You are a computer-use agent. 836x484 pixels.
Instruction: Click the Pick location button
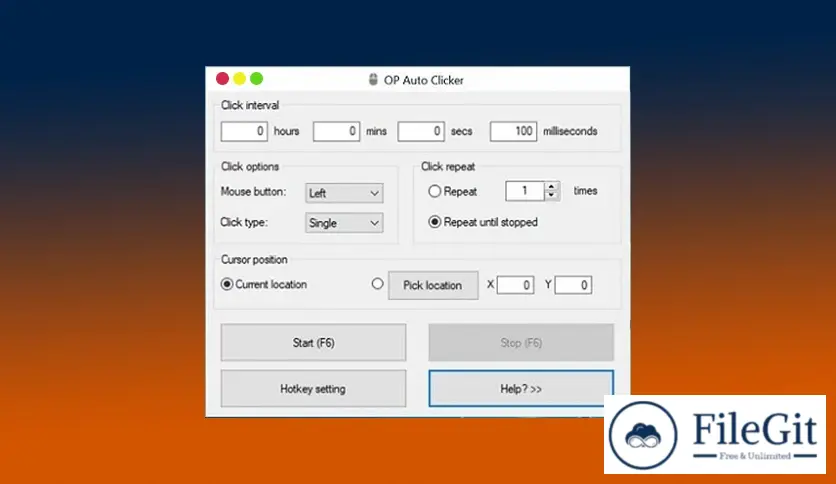[432, 285]
